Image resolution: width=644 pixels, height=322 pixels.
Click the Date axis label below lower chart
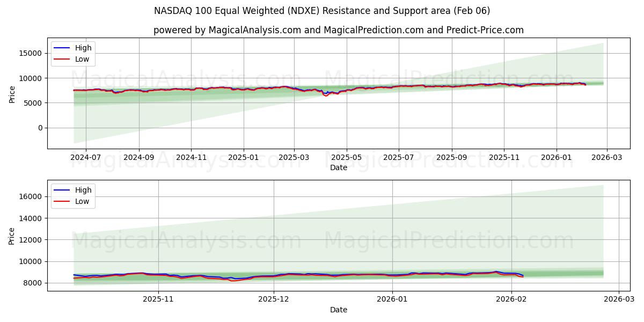(340, 310)
